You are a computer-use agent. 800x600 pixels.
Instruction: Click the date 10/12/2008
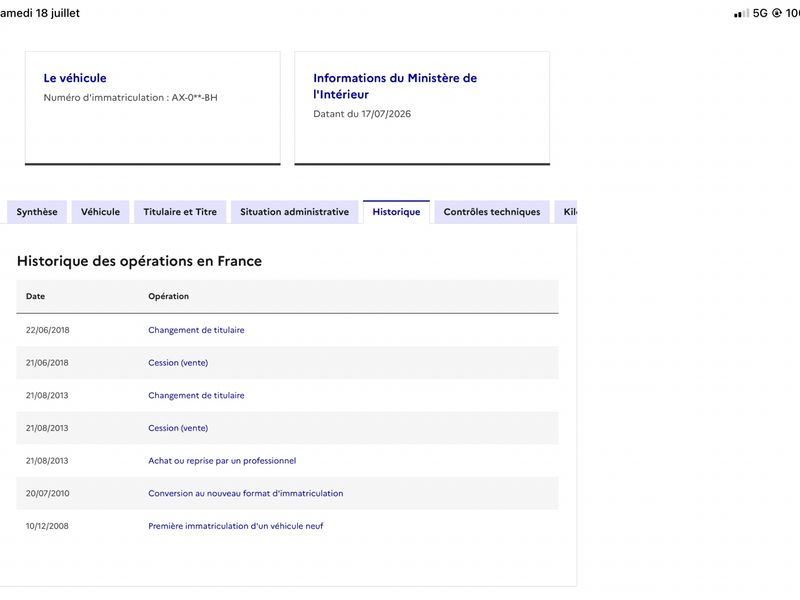(47, 526)
